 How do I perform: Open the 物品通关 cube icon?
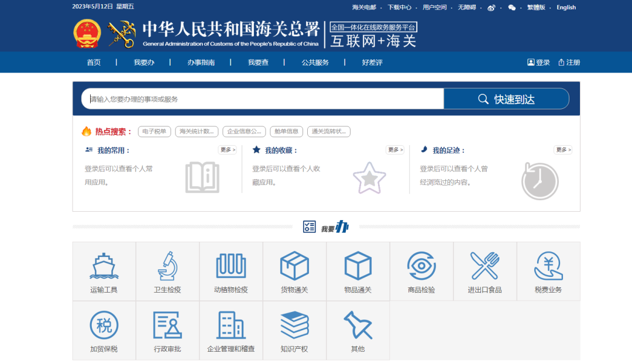[x=358, y=266]
